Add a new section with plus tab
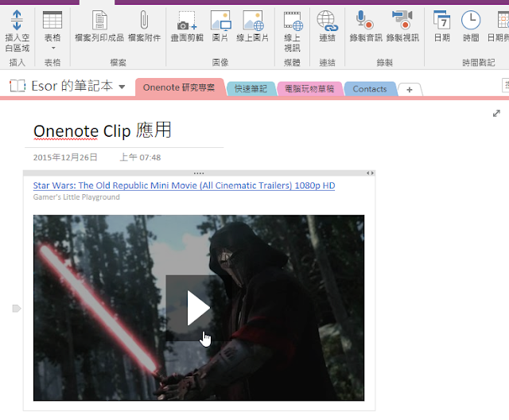This screenshot has height=420, width=509. (x=410, y=90)
